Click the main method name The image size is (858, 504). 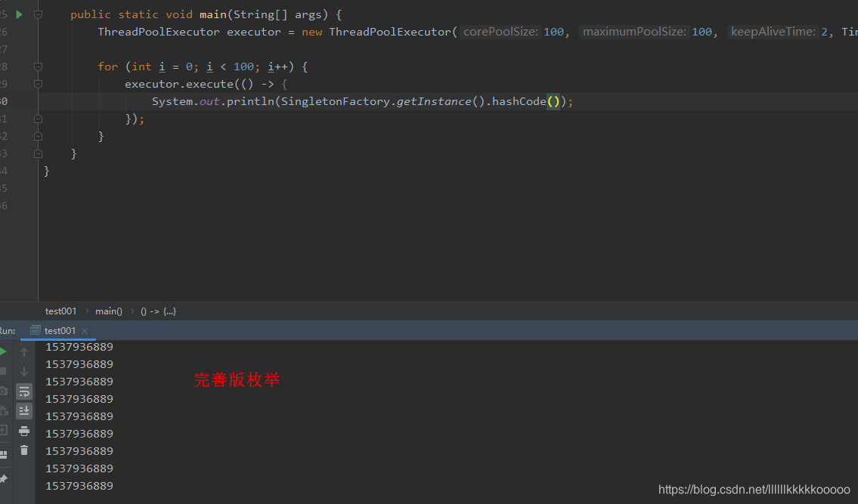[213, 15]
